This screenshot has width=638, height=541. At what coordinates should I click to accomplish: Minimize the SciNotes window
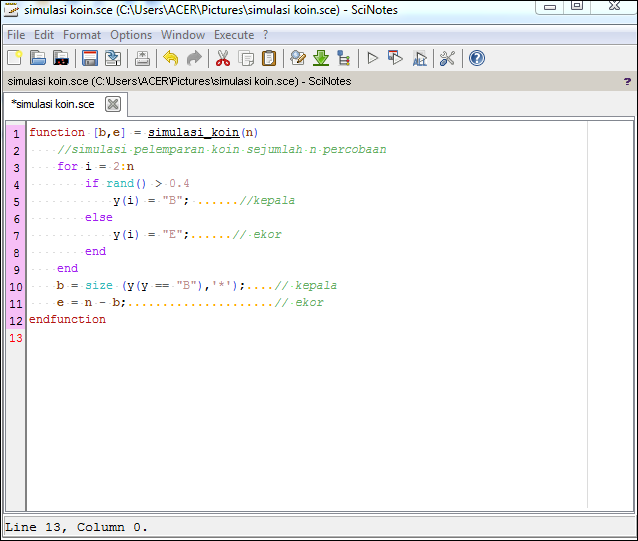point(549,7)
